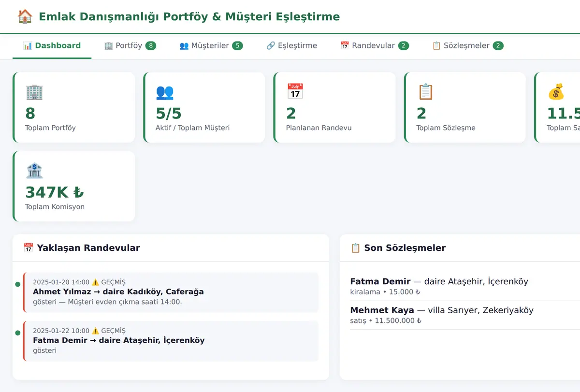Click the Aktif / Toplam Müşteri label
Viewport: 580px width, 392px height.
(x=193, y=128)
